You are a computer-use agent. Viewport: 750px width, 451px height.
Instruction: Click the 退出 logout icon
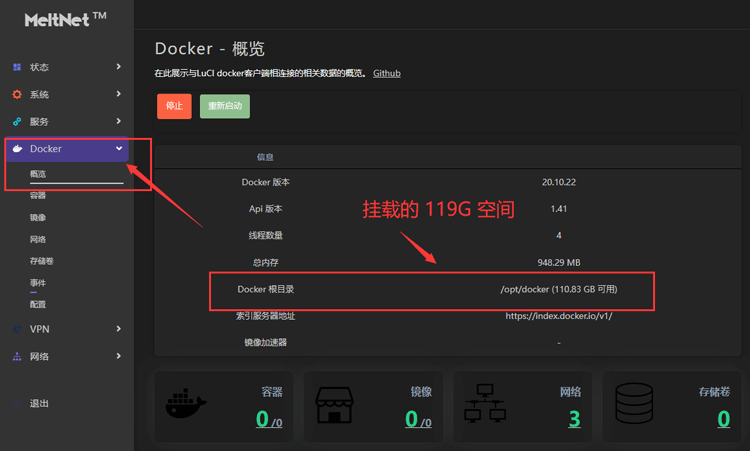(17, 403)
